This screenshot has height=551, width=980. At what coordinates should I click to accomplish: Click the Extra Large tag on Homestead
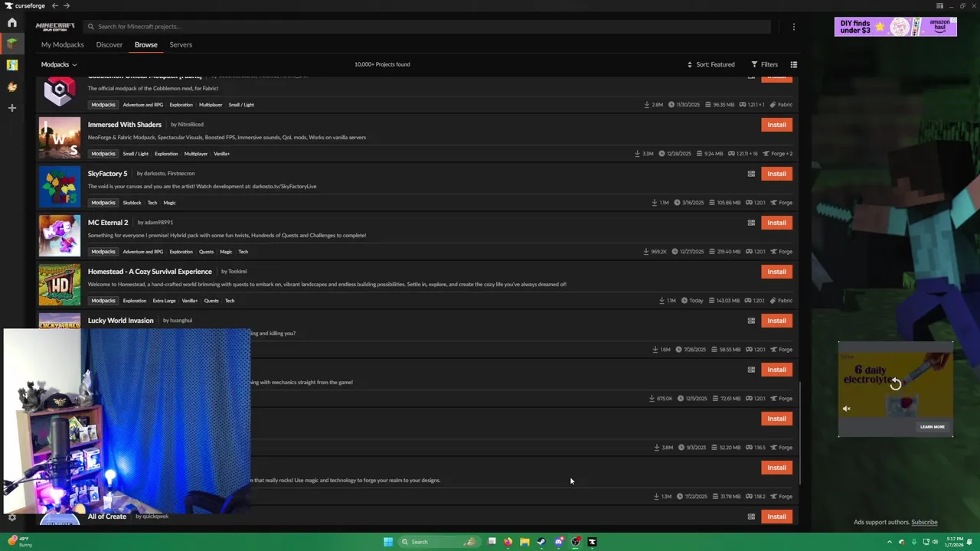tap(164, 301)
